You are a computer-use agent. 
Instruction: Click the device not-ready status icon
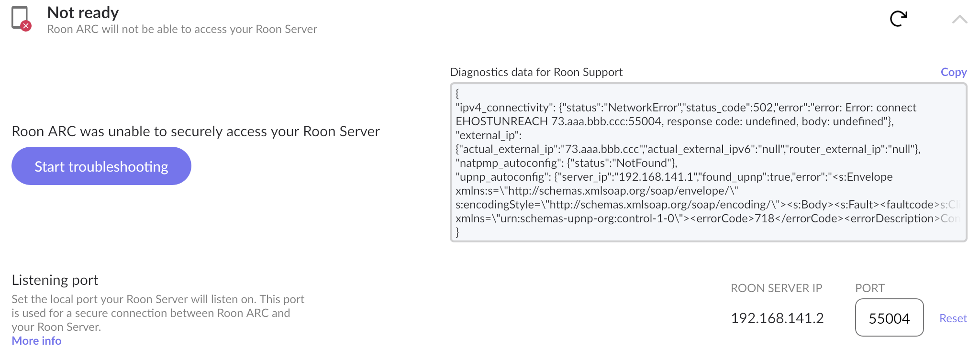(x=21, y=19)
